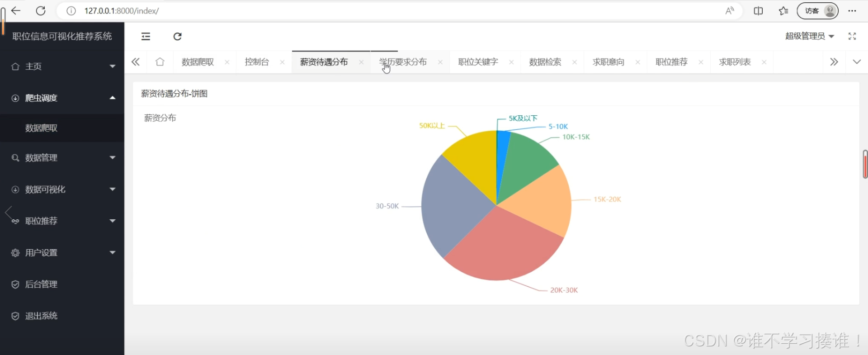Expand the 数据可视化 sidebar menu
The width and height of the screenshot is (868, 355).
point(62,189)
